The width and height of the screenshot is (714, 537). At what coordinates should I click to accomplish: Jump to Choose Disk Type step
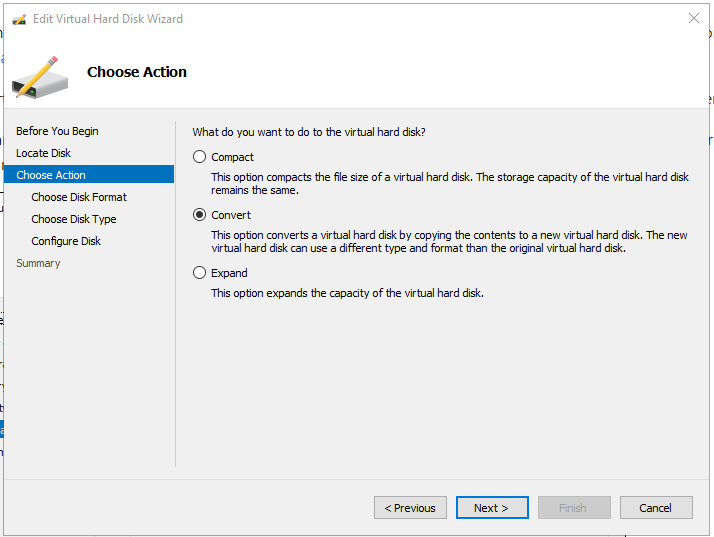tap(74, 219)
